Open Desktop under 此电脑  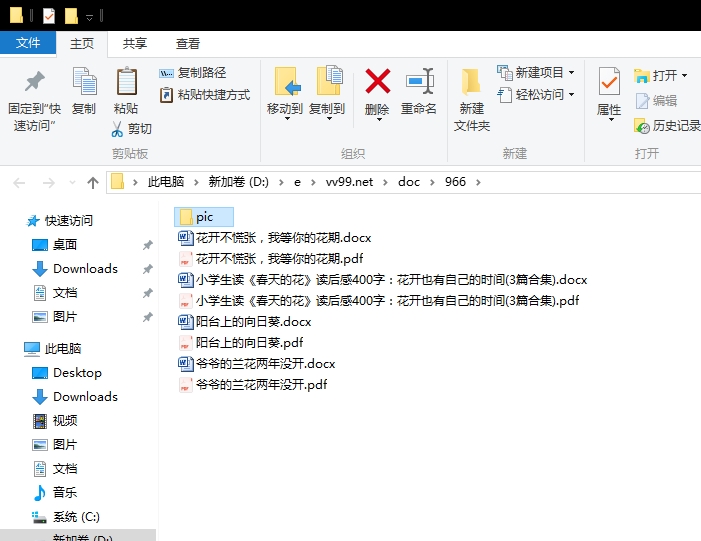(x=67, y=372)
